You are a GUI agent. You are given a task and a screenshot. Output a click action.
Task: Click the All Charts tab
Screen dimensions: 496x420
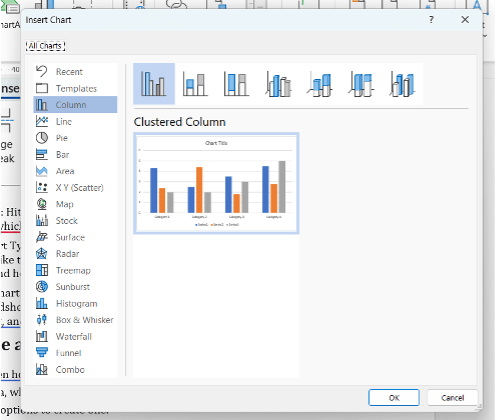tap(45, 46)
